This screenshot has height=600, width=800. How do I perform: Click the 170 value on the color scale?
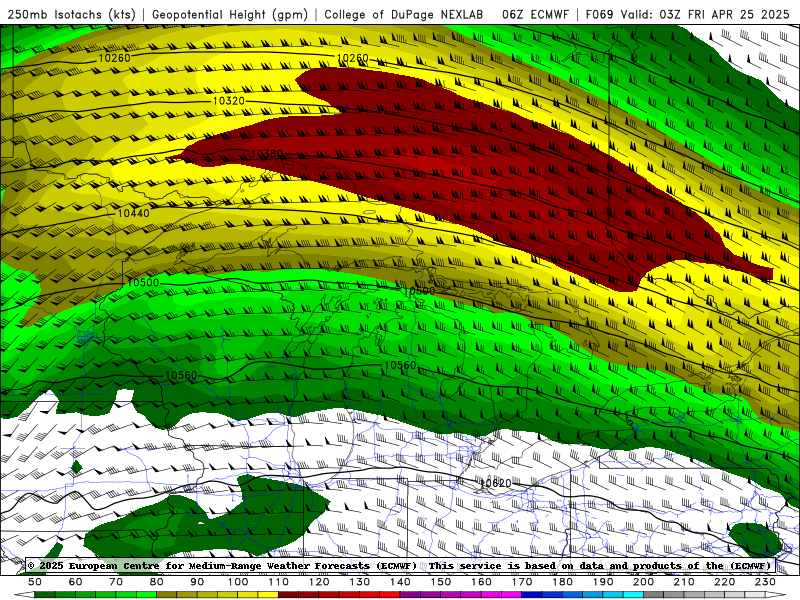pos(521,582)
